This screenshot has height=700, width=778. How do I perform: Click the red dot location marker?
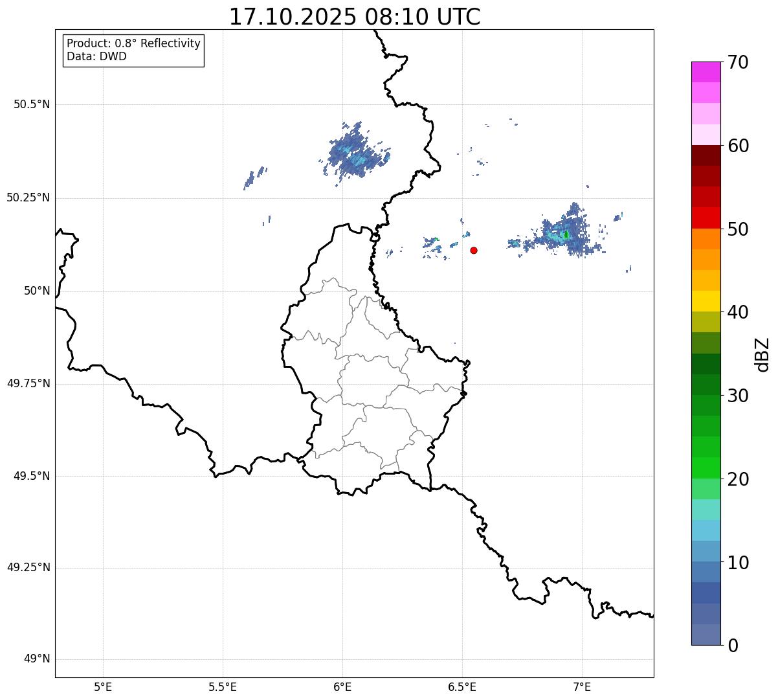[474, 250]
